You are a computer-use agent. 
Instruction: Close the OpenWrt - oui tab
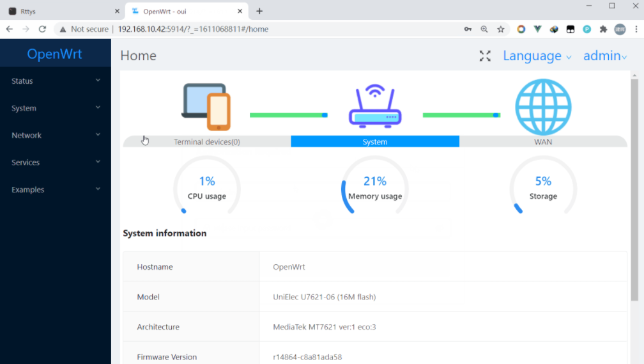click(x=240, y=11)
